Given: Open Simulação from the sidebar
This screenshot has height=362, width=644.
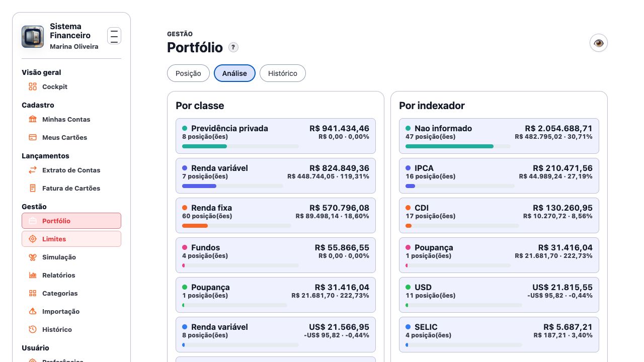Looking at the screenshot, I should pyautogui.click(x=71, y=257).
